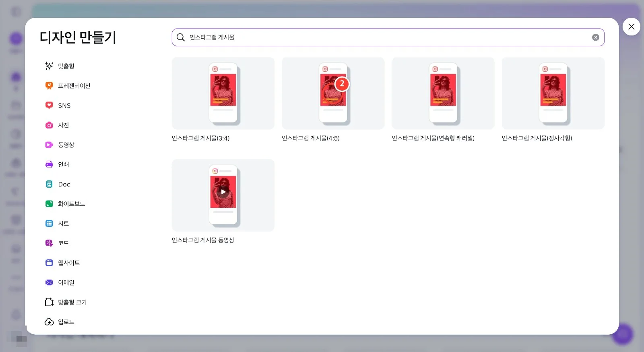Select the 웹사이트 category label
Screen dimensions: 644x352
[x=69, y=263]
